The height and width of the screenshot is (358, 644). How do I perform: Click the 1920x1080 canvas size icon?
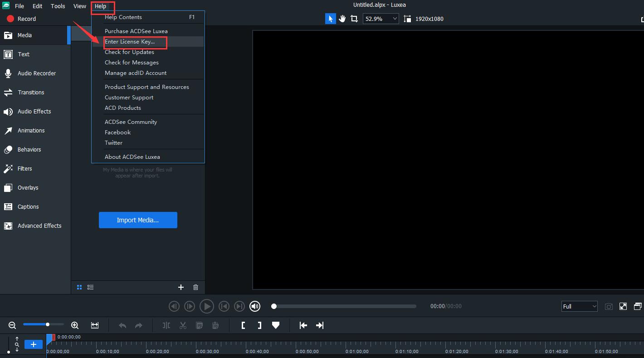point(407,19)
